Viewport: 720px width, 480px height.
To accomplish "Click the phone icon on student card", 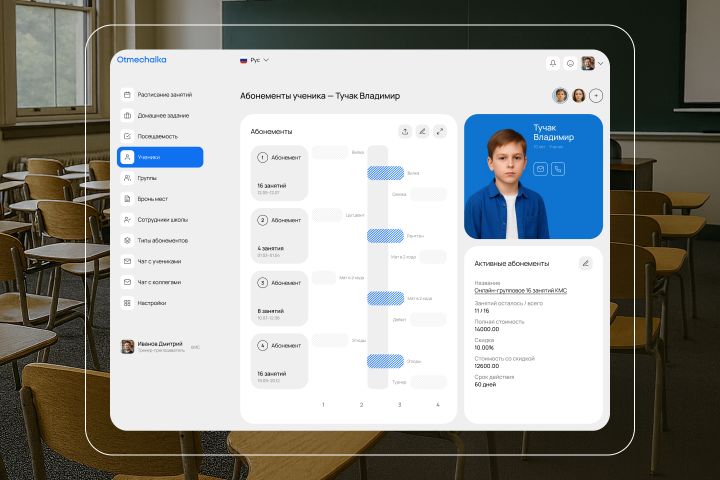I will pyautogui.click(x=558, y=169).
